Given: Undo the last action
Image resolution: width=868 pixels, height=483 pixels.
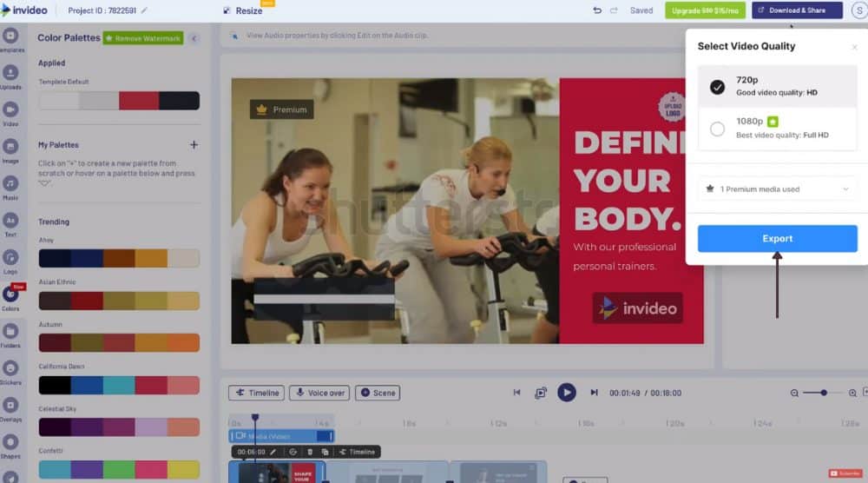Looking at the screenshot, I should (x=597, y=10).
